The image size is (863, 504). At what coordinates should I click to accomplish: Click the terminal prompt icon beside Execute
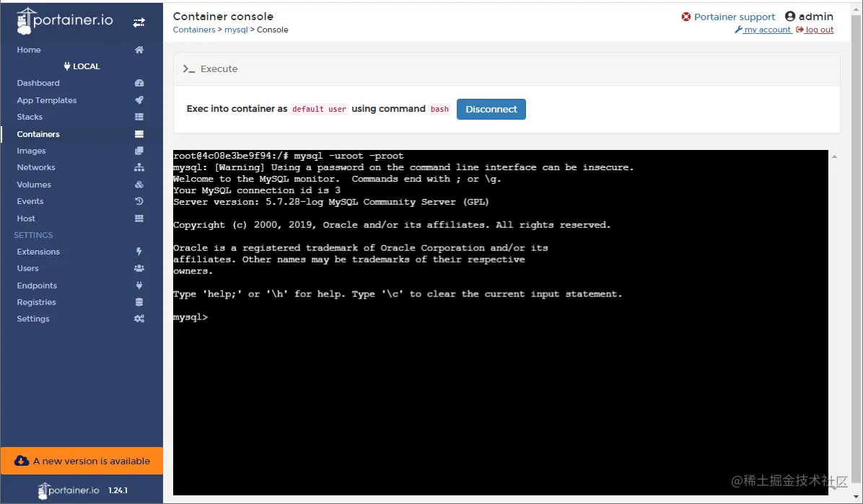[189, 68]
